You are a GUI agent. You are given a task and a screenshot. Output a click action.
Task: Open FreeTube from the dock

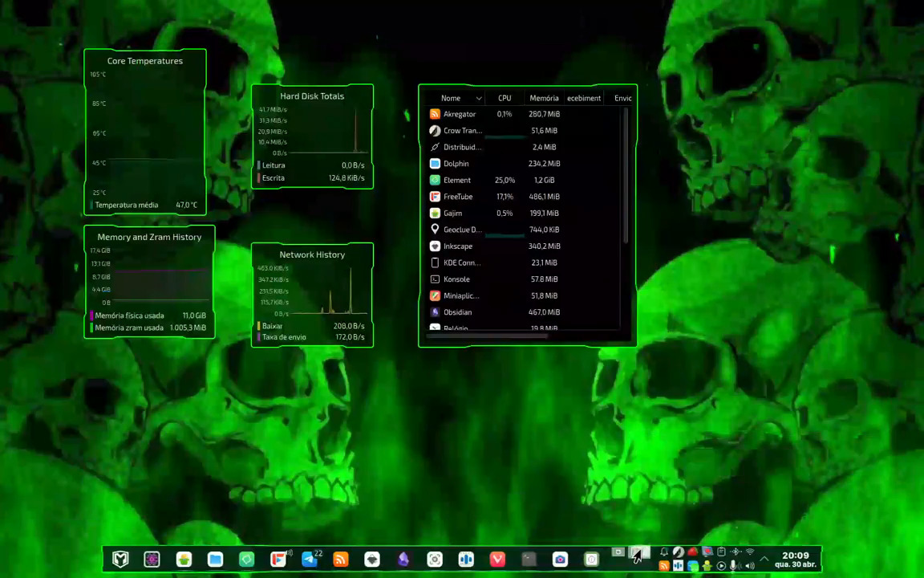point(278,559)
